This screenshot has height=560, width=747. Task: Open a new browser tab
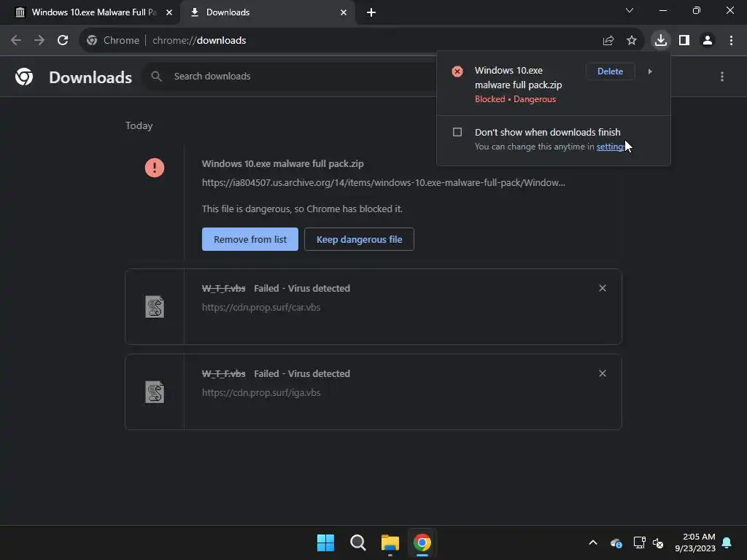pos(371,13)
